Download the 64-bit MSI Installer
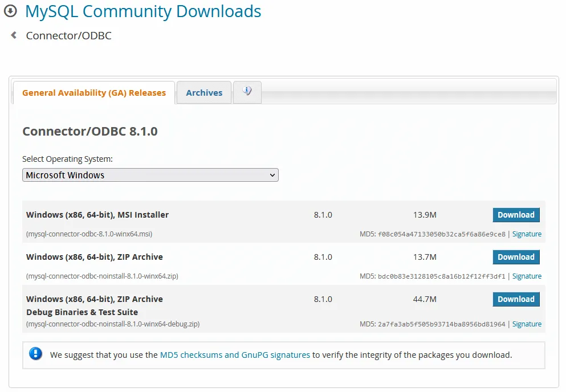Image resolution: width=566 pixels, height=392 pixels. 516,215
